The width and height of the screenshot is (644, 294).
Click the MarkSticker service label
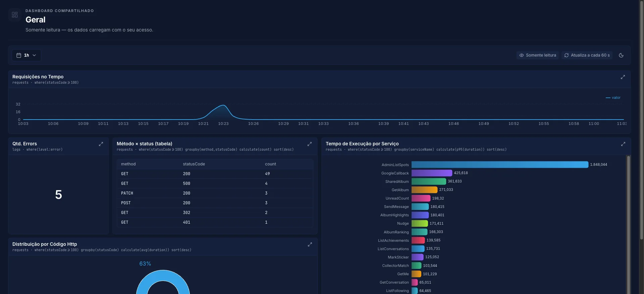pos(398,257)
